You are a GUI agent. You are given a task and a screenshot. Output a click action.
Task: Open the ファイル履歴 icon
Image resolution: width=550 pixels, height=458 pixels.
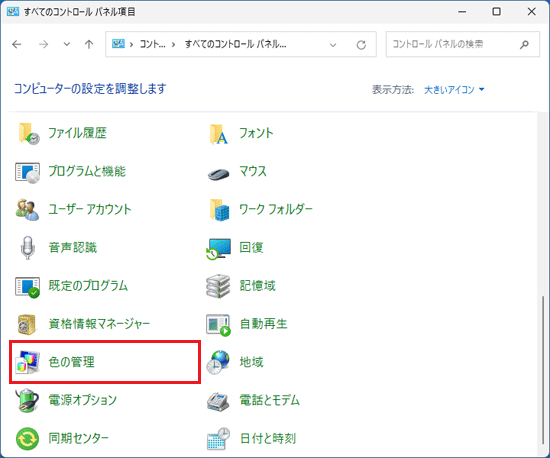coord(28,134)
